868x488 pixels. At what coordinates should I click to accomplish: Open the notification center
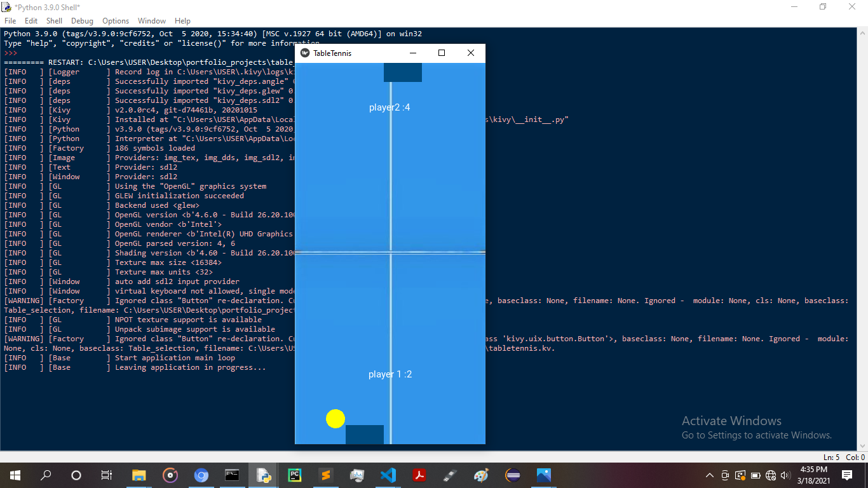846,475
